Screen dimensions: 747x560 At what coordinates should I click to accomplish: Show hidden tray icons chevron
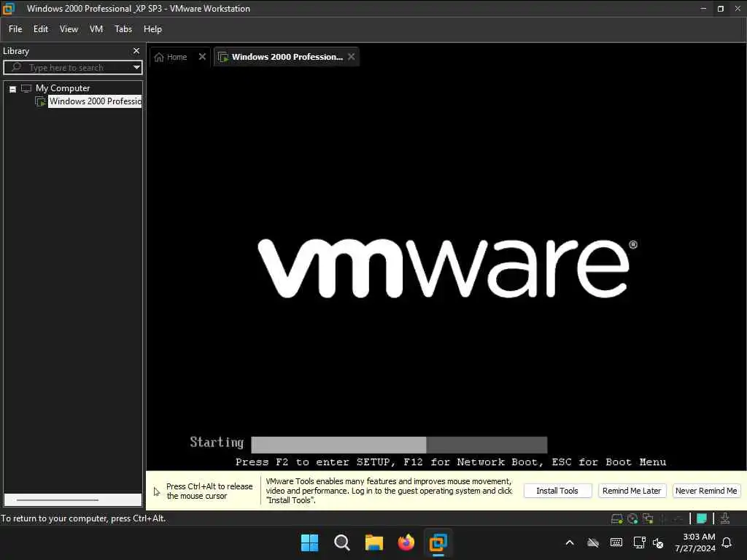[x=569, y=542]
